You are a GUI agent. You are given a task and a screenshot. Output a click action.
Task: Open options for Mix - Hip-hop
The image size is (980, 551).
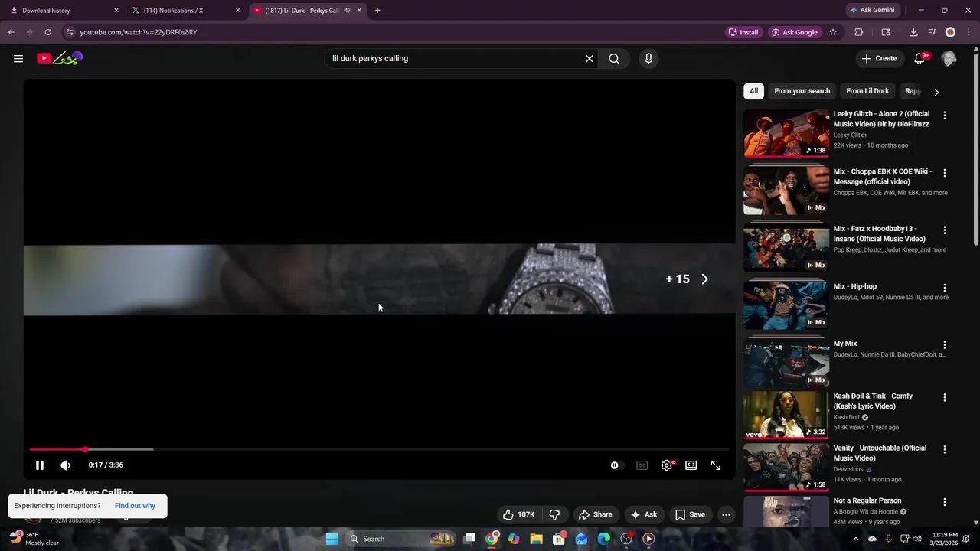(945, 288)
